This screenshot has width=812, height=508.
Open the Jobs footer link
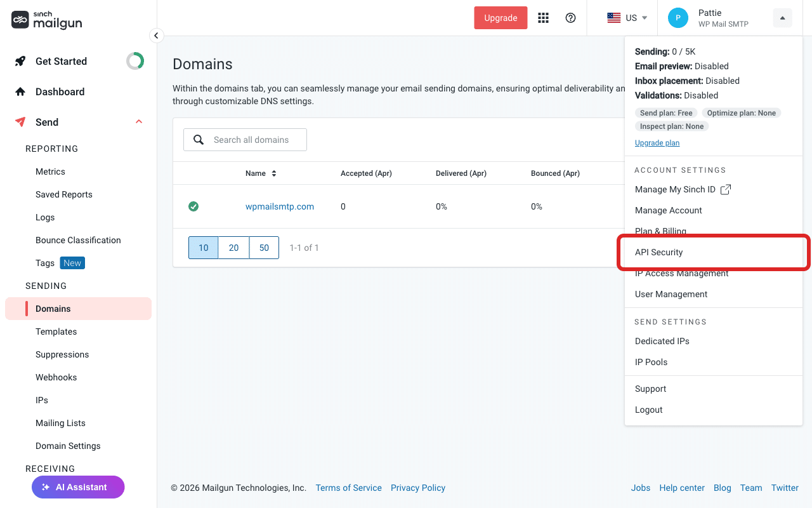point(641,488)
